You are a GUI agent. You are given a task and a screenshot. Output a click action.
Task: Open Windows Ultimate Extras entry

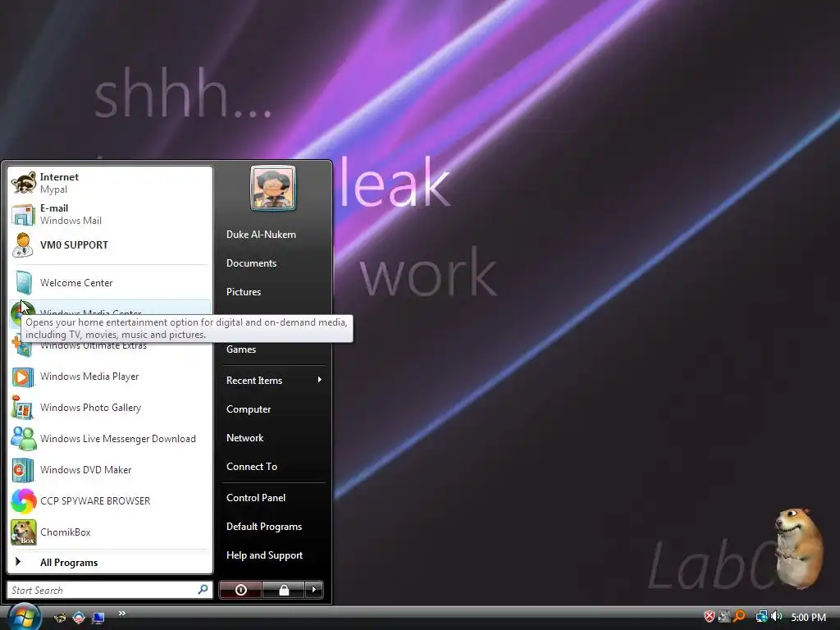tap(110, 348)
